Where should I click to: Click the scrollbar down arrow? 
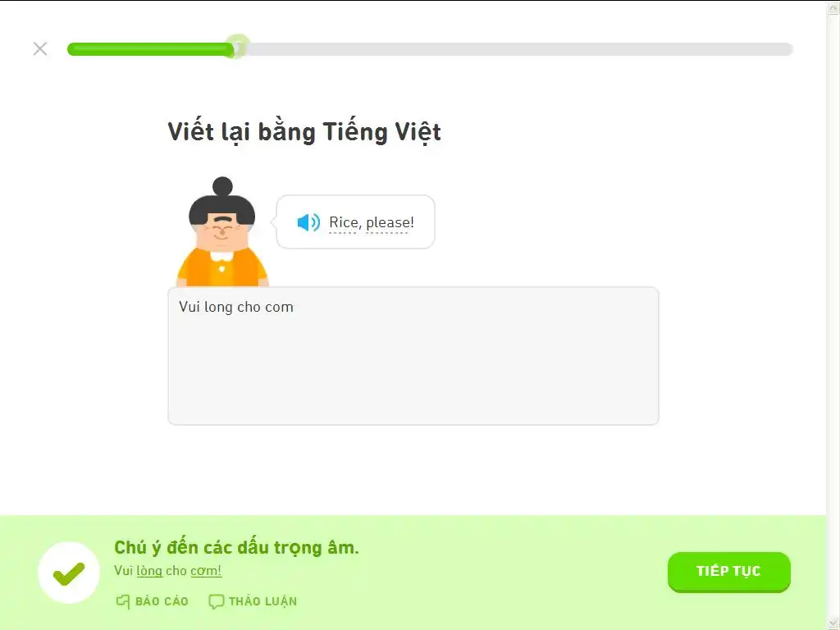(833, 623)
